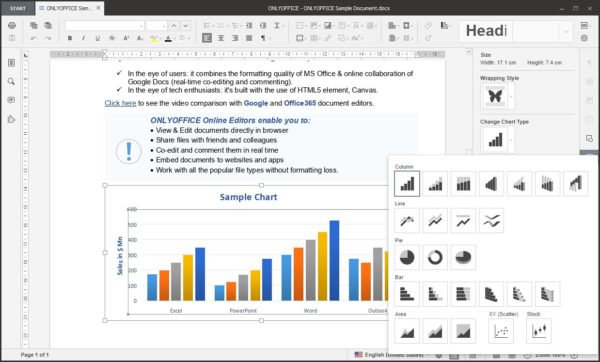Toggle bold formatting
Viewport: 600px width, 362px height.
[x=70, y=38]
